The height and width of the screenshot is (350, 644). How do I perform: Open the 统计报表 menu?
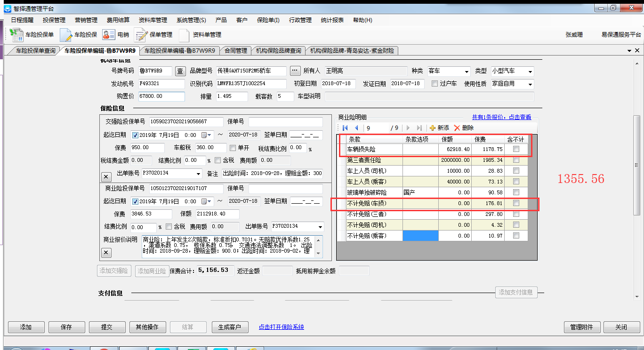332,20
